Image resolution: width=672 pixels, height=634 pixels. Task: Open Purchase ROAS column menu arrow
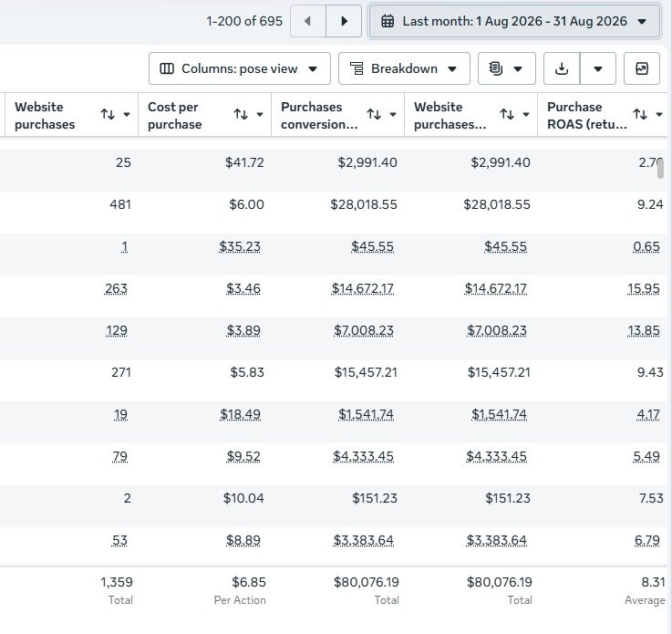[x=659, y=114]
